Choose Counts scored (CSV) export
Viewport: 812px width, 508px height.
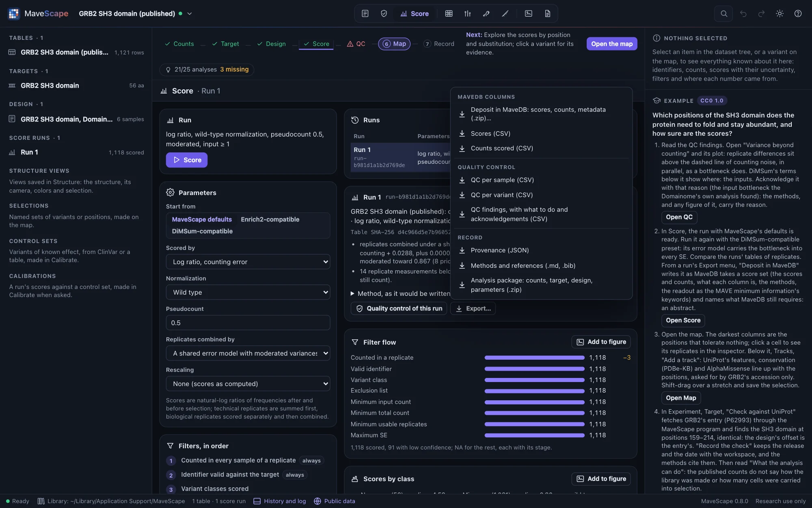pyautogui.click(x=541, y=148)
